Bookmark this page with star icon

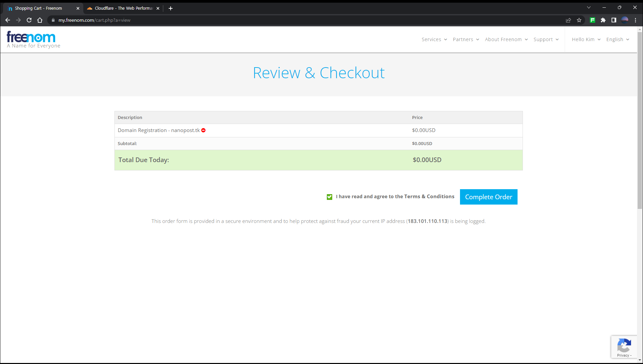(x=579, y=20)
